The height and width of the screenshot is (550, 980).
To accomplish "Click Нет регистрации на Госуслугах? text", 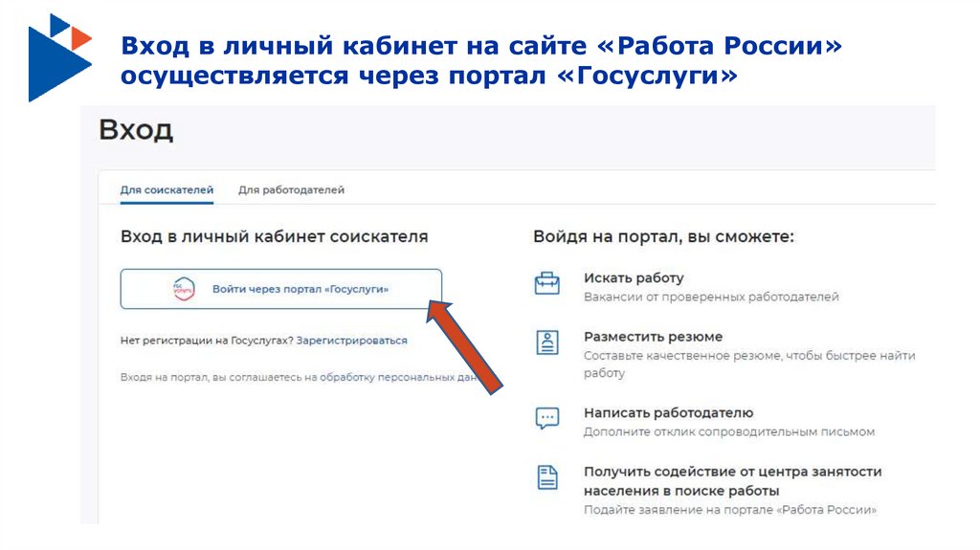I will (207, 341).
